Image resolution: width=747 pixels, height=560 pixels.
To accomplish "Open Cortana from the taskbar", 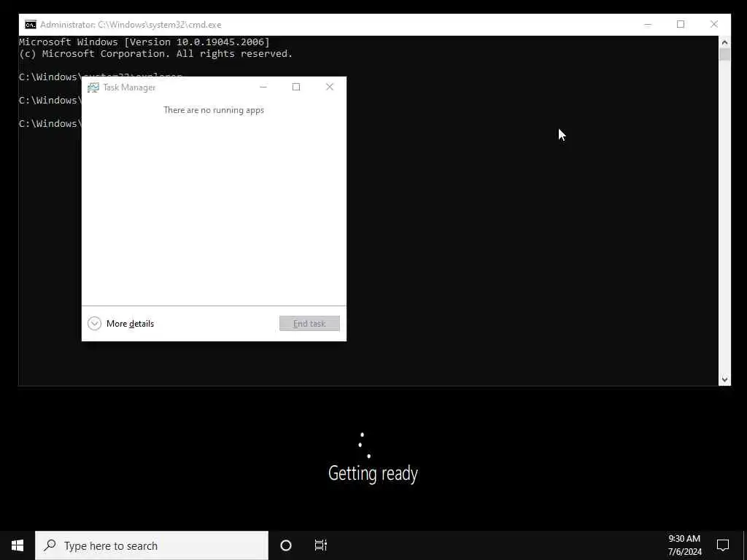I will [x=286, y=545].
